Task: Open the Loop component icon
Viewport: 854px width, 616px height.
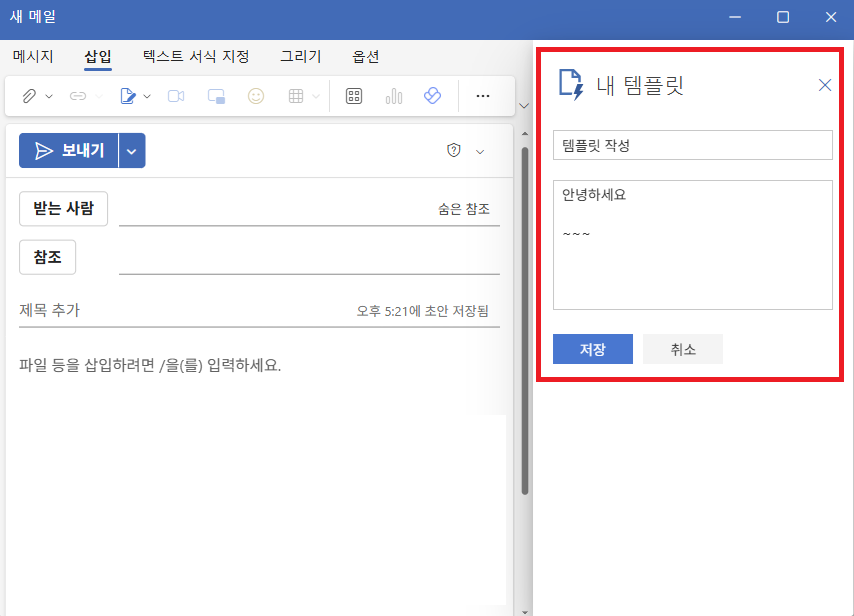Action: coord(432,95)
